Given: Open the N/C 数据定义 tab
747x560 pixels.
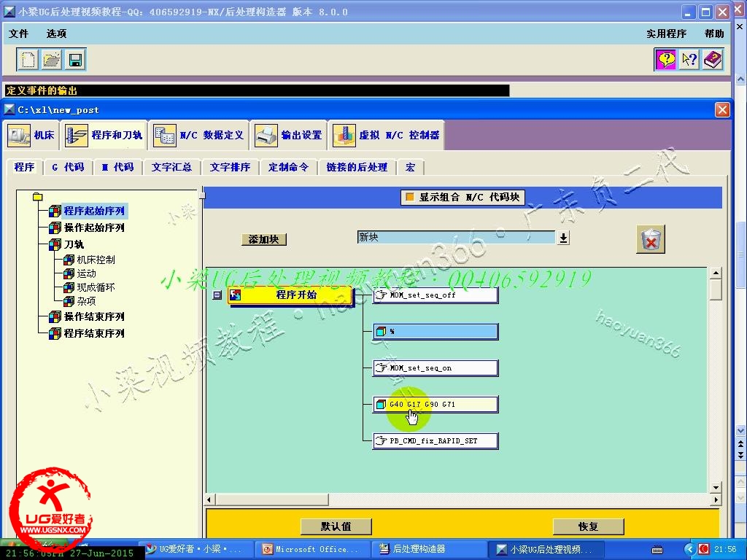Looking at the screenshot, I should coord(198,135).
